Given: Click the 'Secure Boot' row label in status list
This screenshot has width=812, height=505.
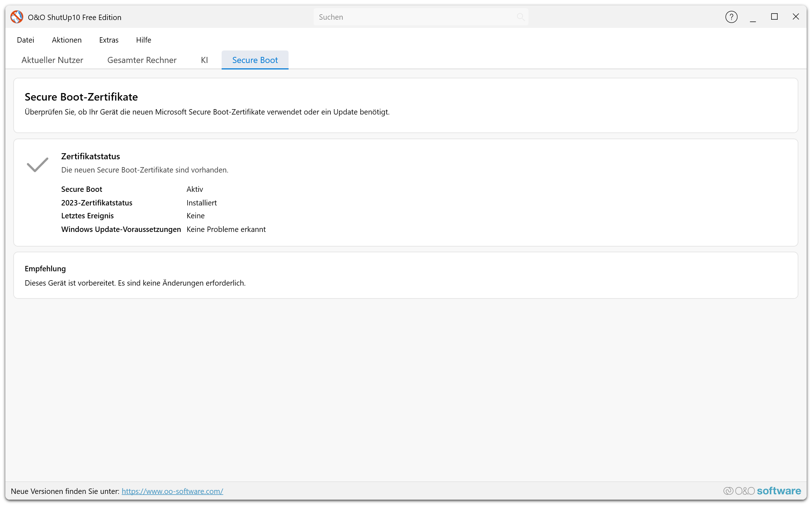Looking at the screenshot, I should pos(82,189).
